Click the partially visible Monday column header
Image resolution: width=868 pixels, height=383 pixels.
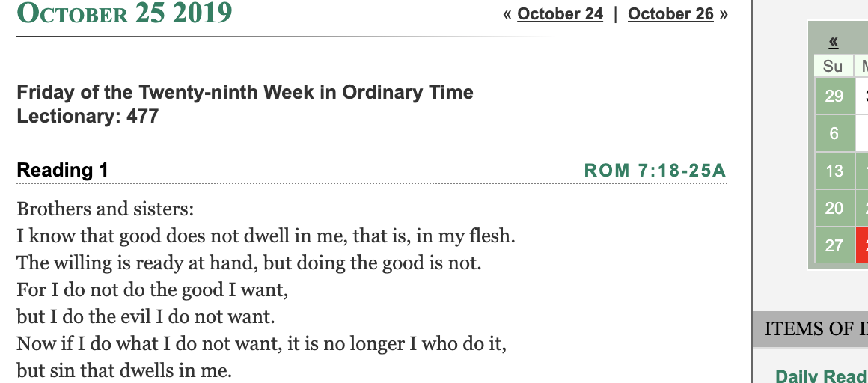(x=862, y=66)
